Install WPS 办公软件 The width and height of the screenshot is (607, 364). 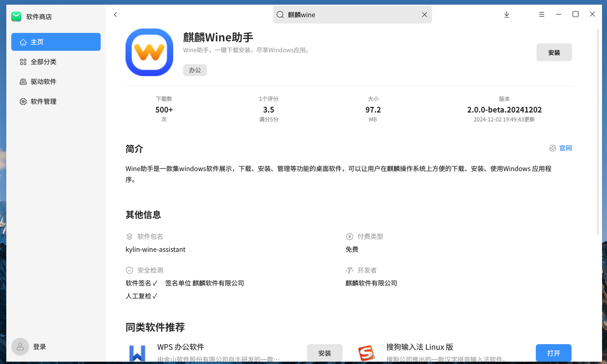click(x=325, y=353)
